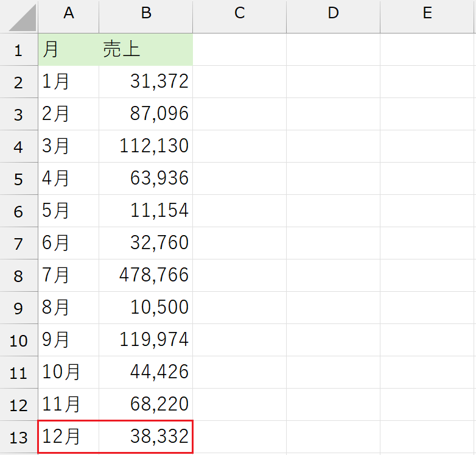Select row 13 header
The width and height of the screenshot is (476, 455).
pyautogui.click(x=18, y=437)
